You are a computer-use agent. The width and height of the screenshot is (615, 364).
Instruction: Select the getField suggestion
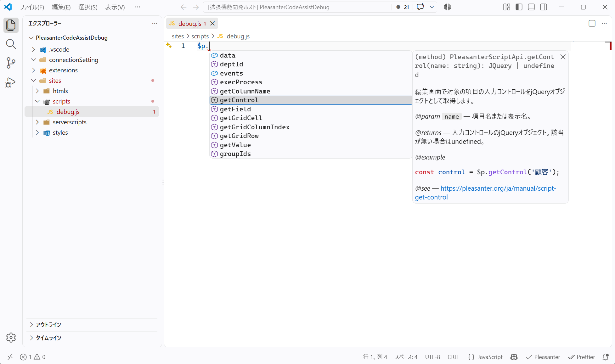[x=311, y=109]
